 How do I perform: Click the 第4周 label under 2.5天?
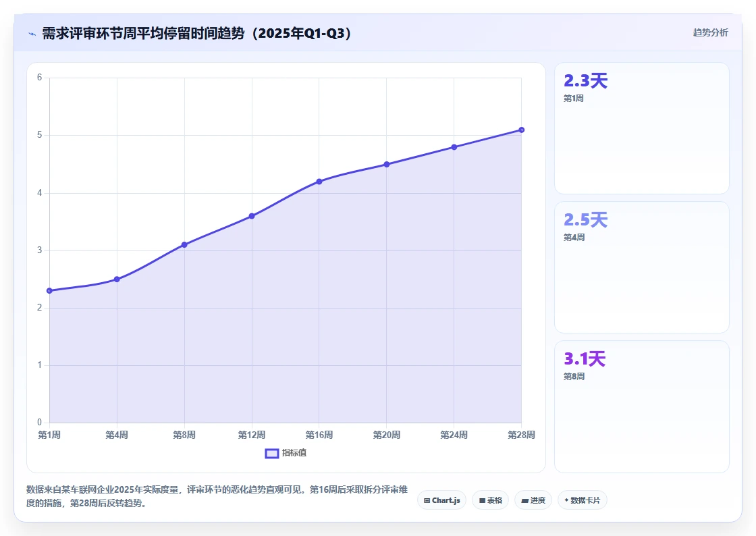pos(574,238)
